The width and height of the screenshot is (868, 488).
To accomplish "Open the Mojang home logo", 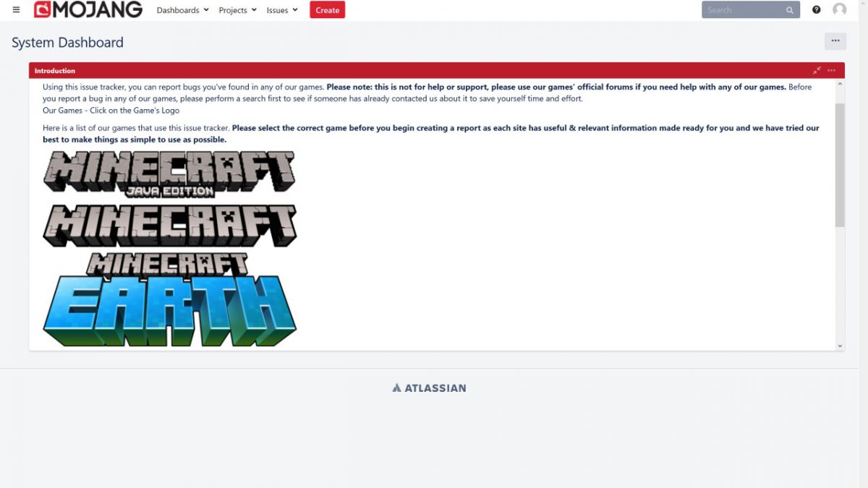I will tap(88, 9).
